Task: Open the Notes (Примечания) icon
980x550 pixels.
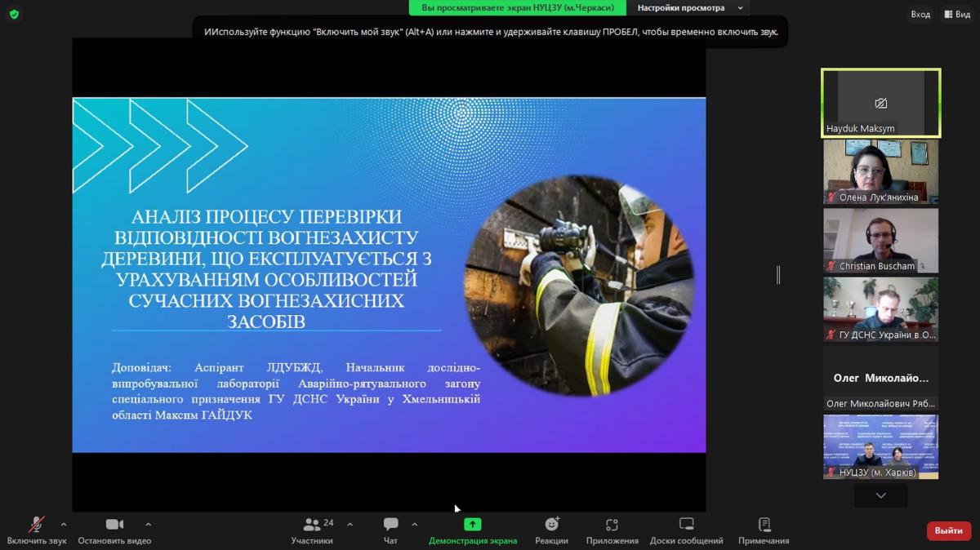Action: point(764,525)
